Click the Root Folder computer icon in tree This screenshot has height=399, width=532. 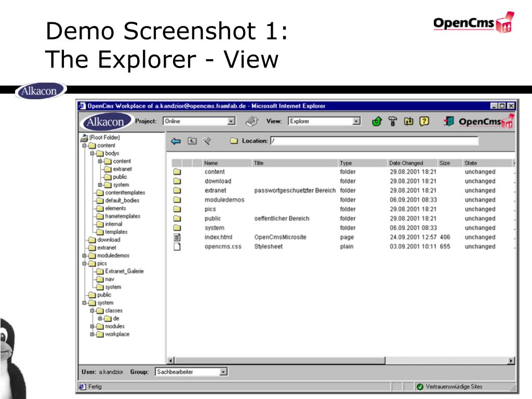point(84,137)
